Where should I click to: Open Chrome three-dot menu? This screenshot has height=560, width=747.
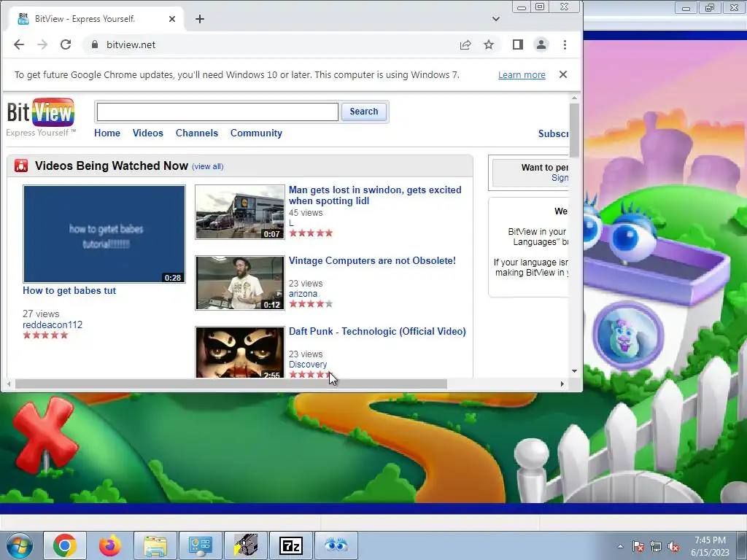[565, 44]
